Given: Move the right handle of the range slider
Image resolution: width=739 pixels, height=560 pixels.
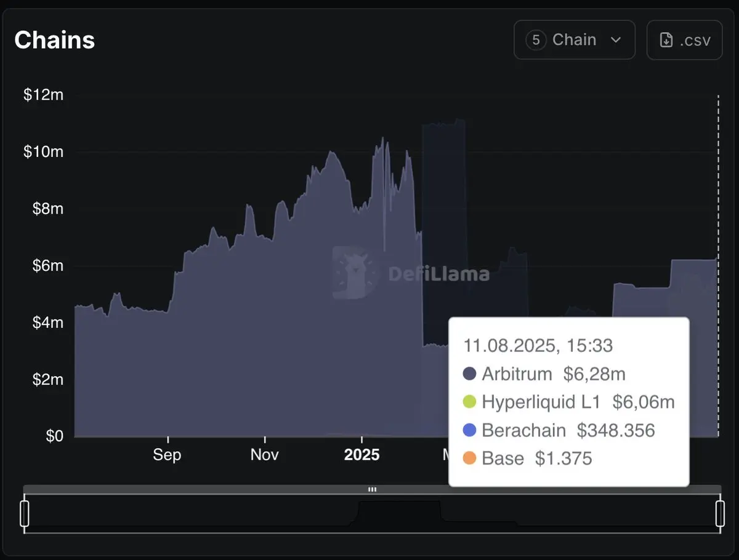Looking at the screenshot, I should click(719, 514).
